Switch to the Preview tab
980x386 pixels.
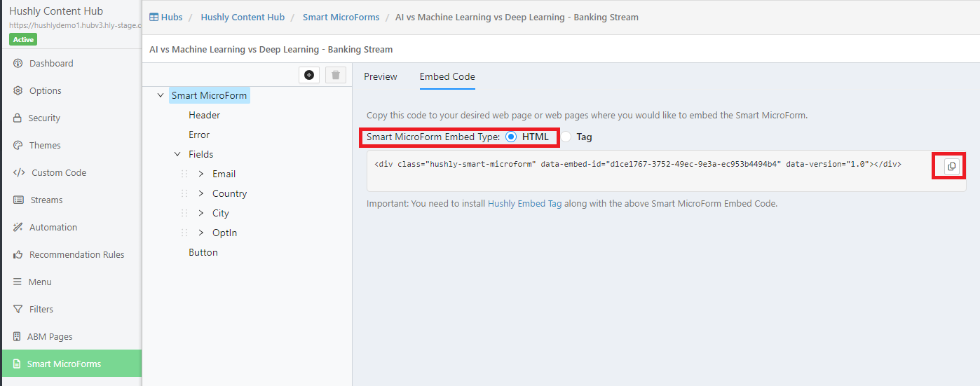click(381, 76)
